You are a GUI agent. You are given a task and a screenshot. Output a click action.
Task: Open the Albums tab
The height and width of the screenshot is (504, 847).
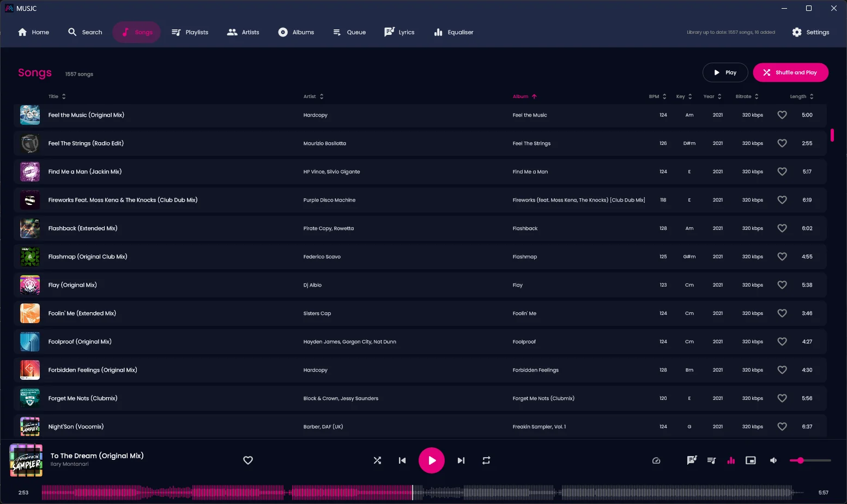pyautogui.click(x=296, y=32)
